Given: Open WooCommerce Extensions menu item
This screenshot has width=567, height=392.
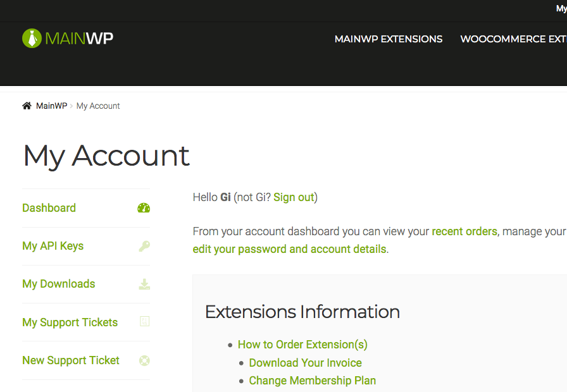Looking at the screenshot, I should click(x=513, y=39).
